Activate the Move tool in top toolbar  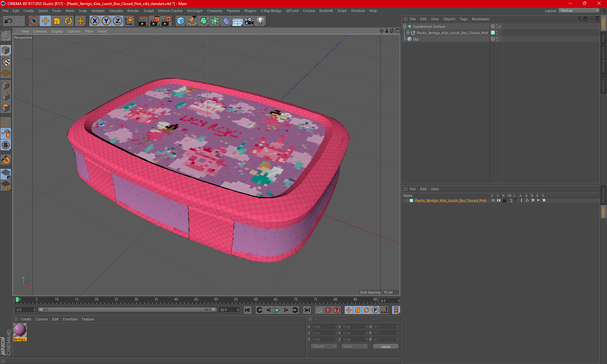[x=46, y=21]
